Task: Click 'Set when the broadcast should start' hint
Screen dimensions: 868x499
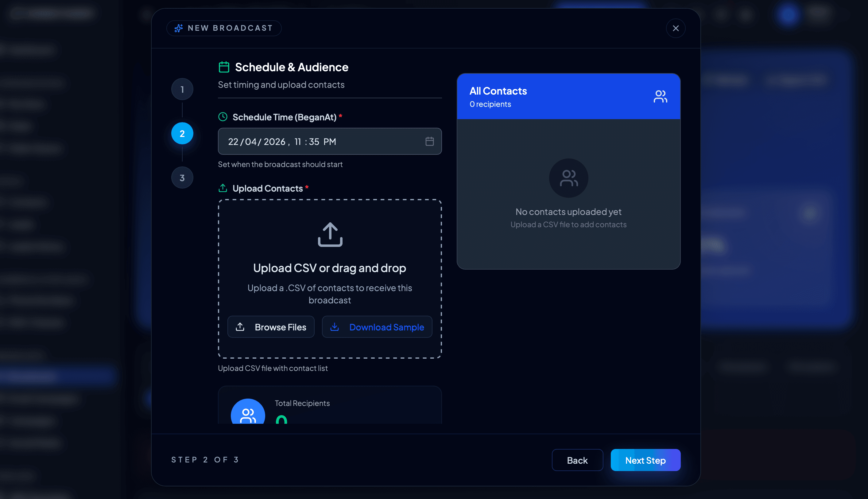Action: [280, 164]
